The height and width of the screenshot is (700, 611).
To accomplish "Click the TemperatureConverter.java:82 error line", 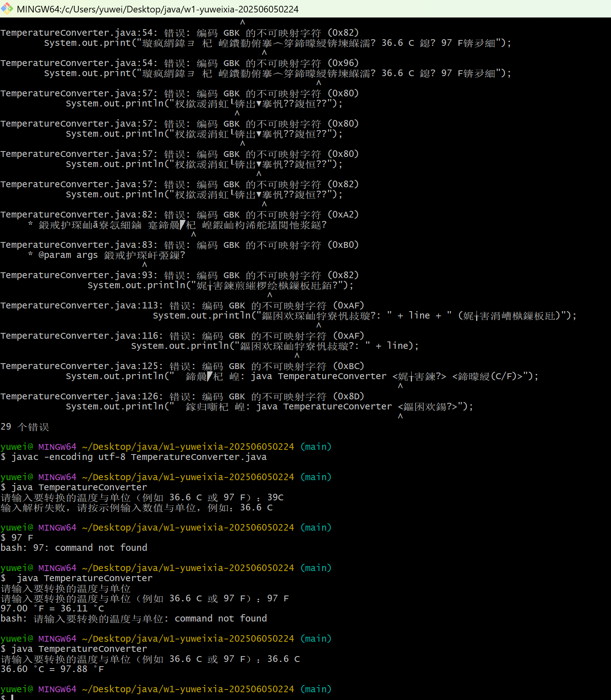I will click(x=179, y=214).
